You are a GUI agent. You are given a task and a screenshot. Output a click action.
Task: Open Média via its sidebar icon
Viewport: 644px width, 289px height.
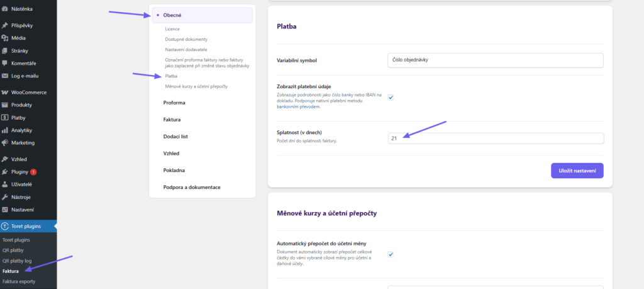[5, 38]
